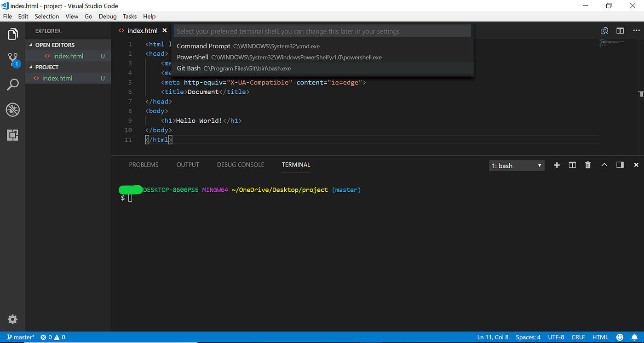Image resolution: width=644 pixels, height=343 pixels.
Task: Open the Go menu
Action: point(88,16)
